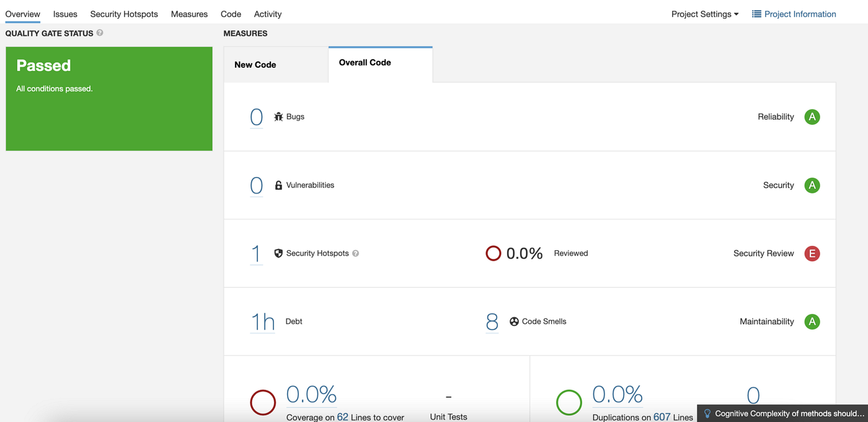Image resolution: width=868 pixels, height=422 pixels.
Task: Switch to the New Code tab
Action: [x=255, y=64]
